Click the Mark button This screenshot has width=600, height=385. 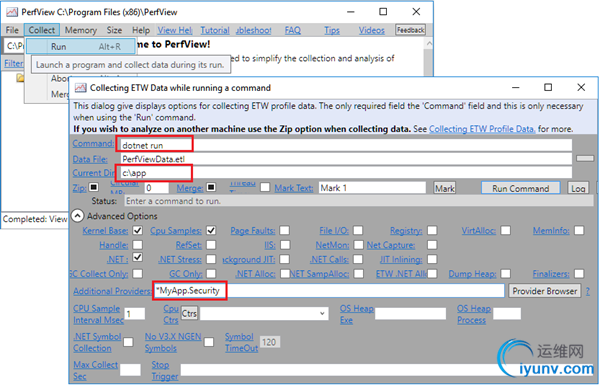point(445,188)
